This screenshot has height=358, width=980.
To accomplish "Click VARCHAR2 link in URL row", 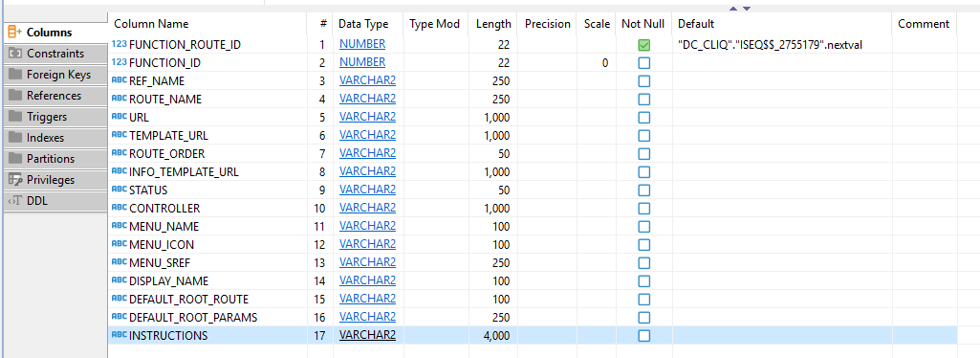I will 367,117.
